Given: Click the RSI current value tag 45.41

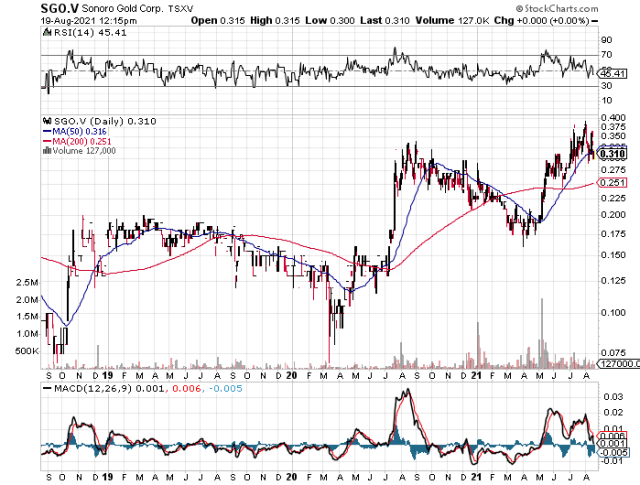Looking at the screenshot, I should tap(613, 74).
